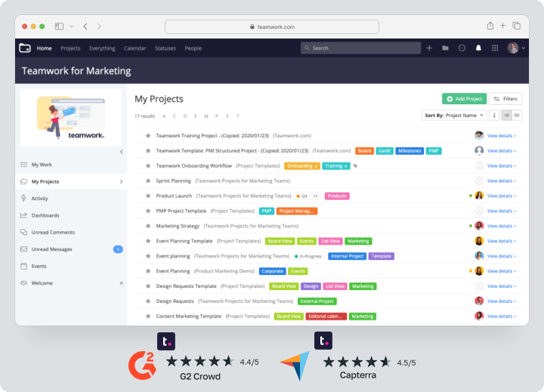Click the teamwork illustration thumbnail in sidebar
Image resolution: width=544 pixels, height=392 pixels.
click(71, 117)
